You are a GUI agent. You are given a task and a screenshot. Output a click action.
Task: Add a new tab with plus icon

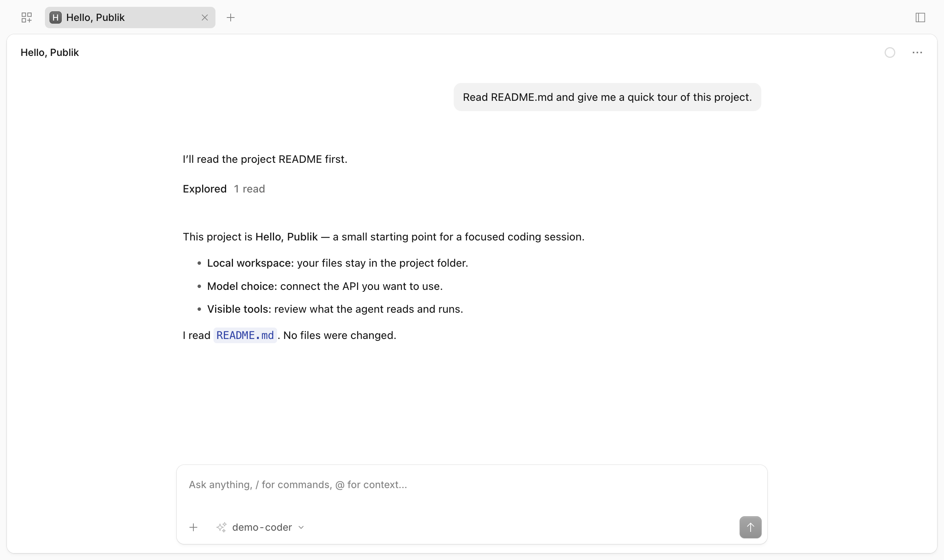231,17
